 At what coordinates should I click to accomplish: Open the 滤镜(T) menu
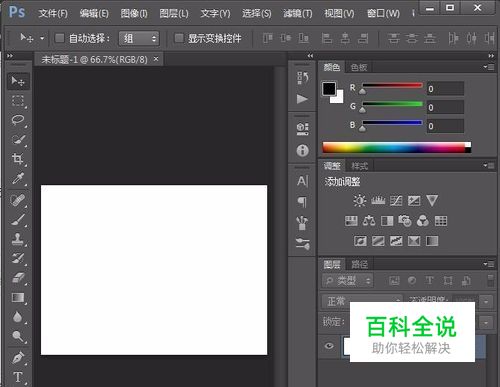298,13
